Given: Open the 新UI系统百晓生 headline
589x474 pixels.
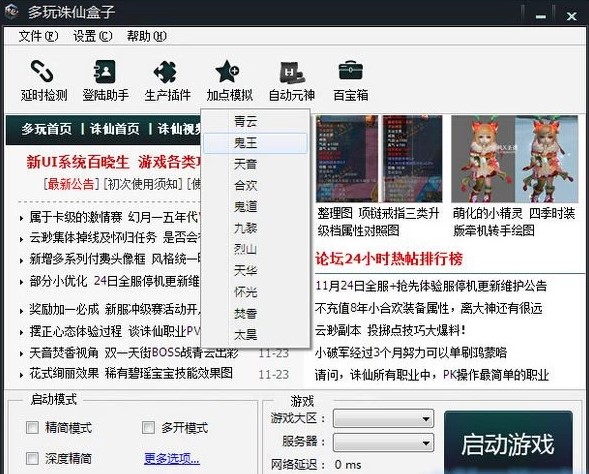Looking at the screenshot, I should (113, 162).
